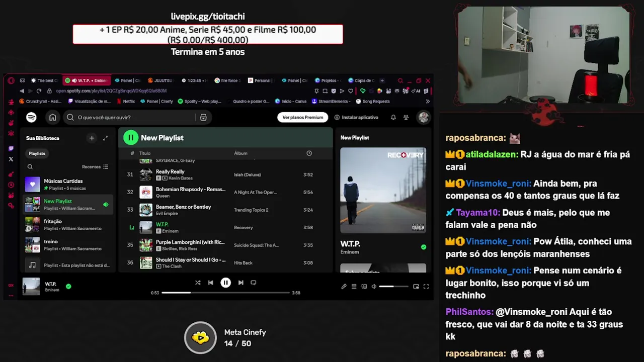Search within the library icon
644x362 pixels.
point(30,167)
